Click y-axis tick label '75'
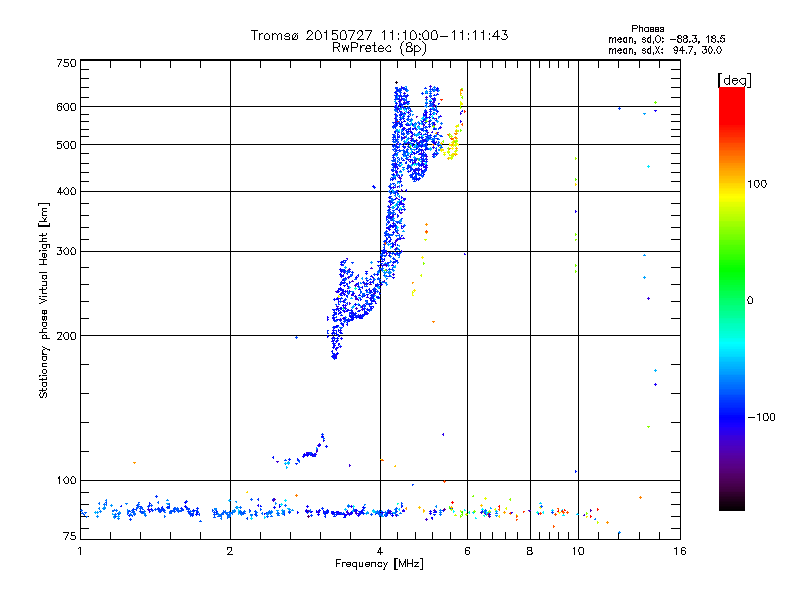 (x=70, y=536)
